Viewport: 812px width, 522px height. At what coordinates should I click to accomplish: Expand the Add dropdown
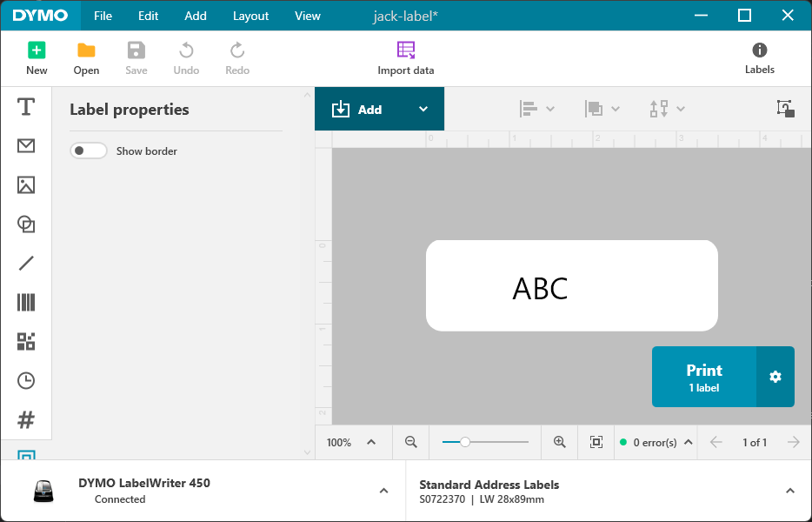pyautogui.click(x=423, y=110)
